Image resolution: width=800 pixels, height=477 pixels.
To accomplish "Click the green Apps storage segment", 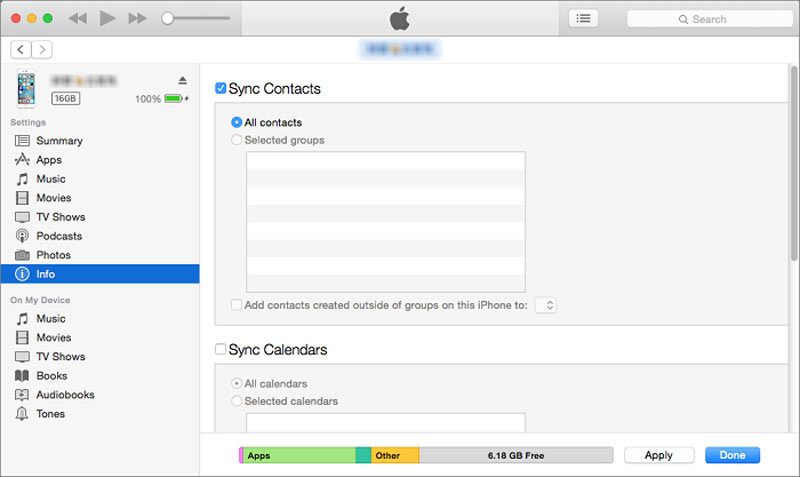I will (x=299, y=455).
